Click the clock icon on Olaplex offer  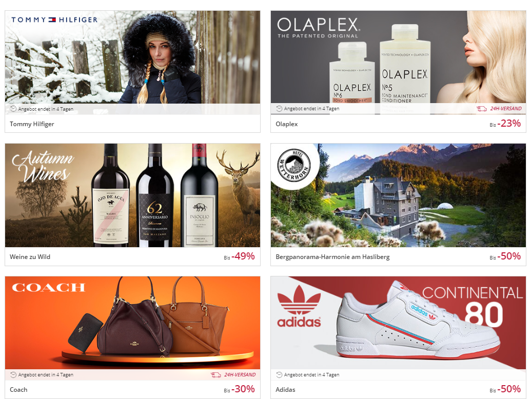tap(279, 109)
